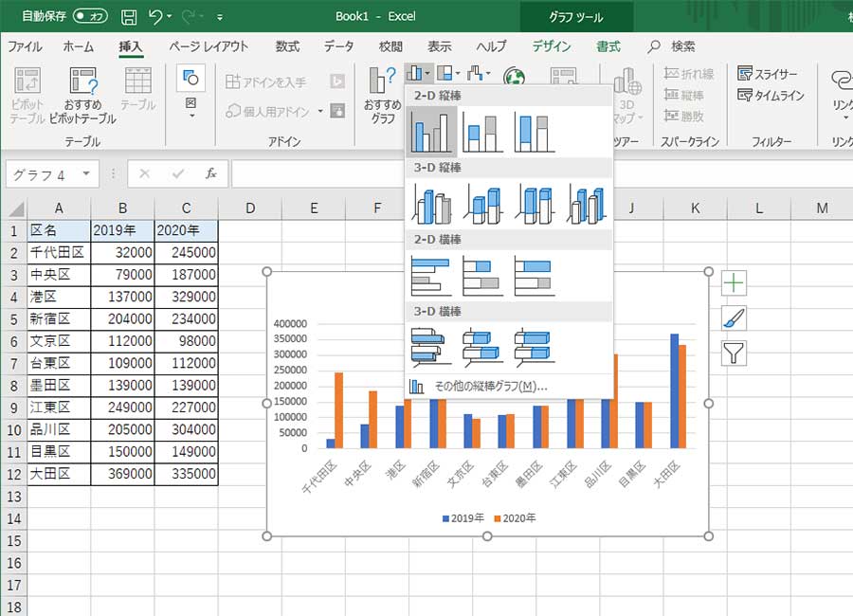Choose the 2-D 100% stacked column chart
The height and width of the screenshot is (616, 853).
pyautogui.click(x=534, y=132)
